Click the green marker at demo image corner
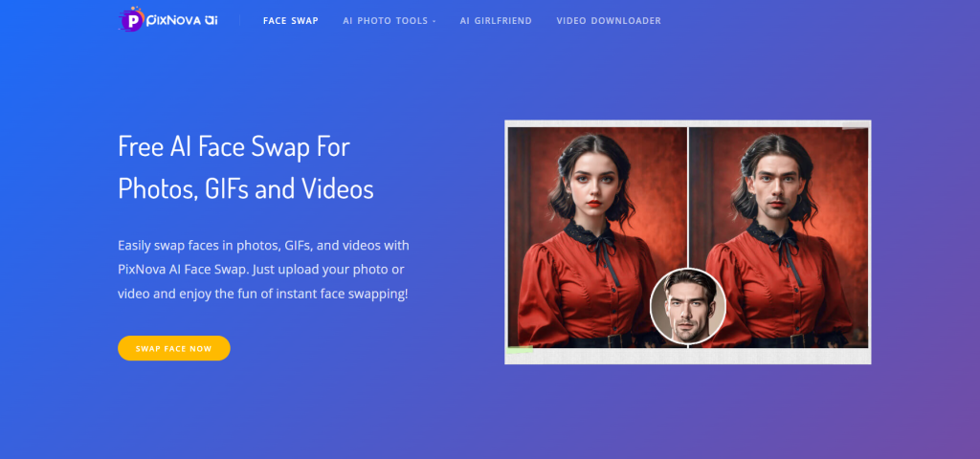This screenshot has width=980, height=459. pos(520,350)
